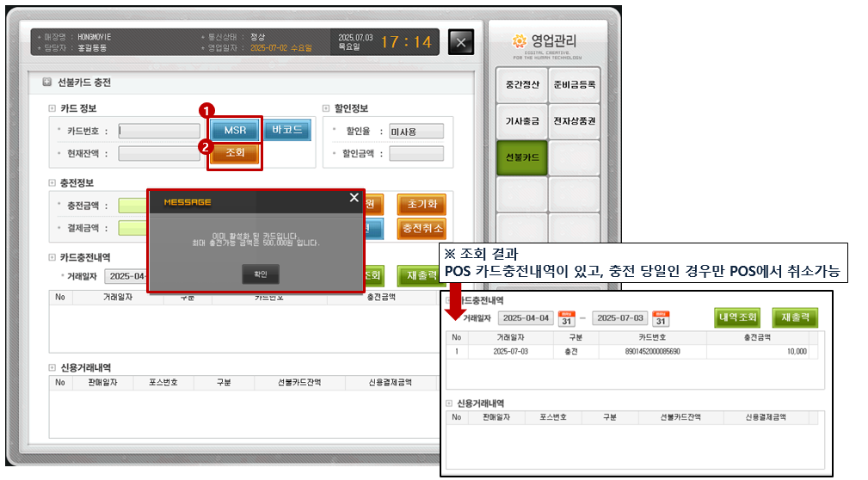Click the orange 조회 button under MSR
This screenshot has height=480, width=868.
(235, 153)
